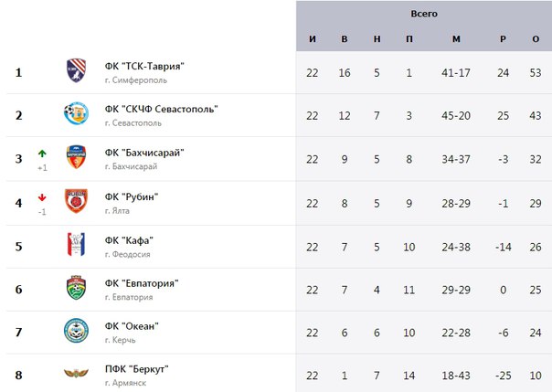This screenshot has height=392, width=552.
Task: Click the Berkut winged emblem
Action: tap(76, 373)
